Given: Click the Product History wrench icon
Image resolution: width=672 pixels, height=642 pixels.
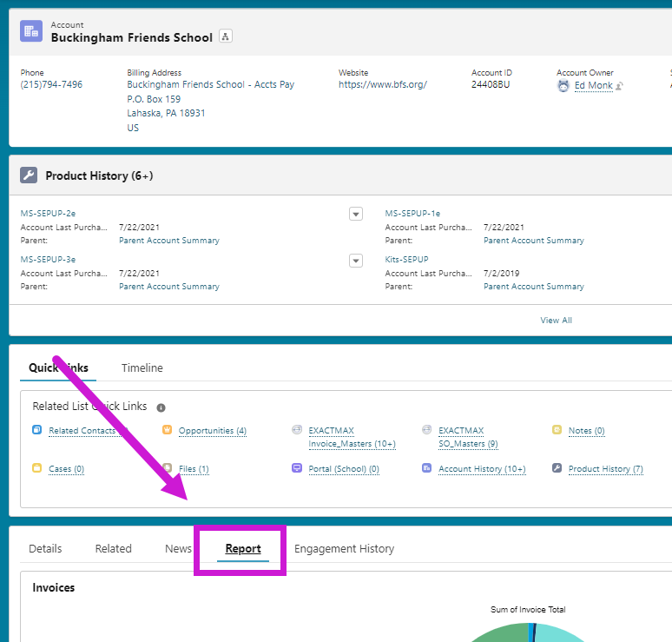Looking at the screenshot, I should [x=29, y=175].
